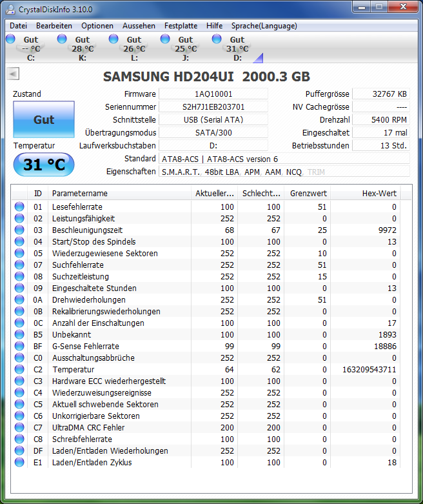The height and width of the screenshot is (504, 423).
Task: Click status orb of Leistungsfähigkeit row
Action: (x=19, y=218)
